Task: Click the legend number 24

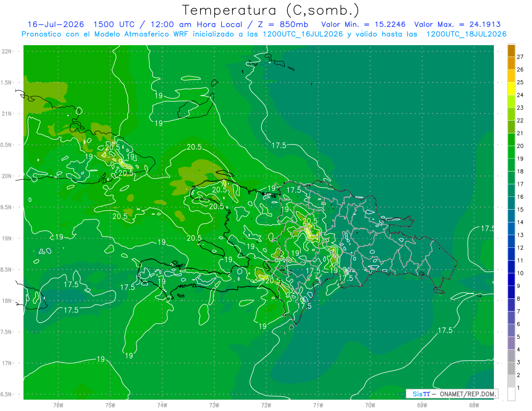Action: [520, 95]
